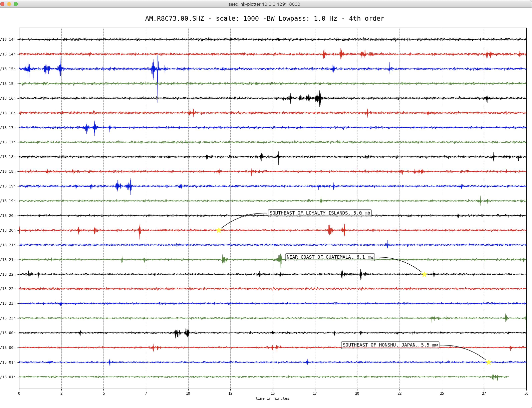Click the 18h label of the black trace
The width and height of the screenshot is (532, 408).
pyautogui.click(x=8, y=157)
